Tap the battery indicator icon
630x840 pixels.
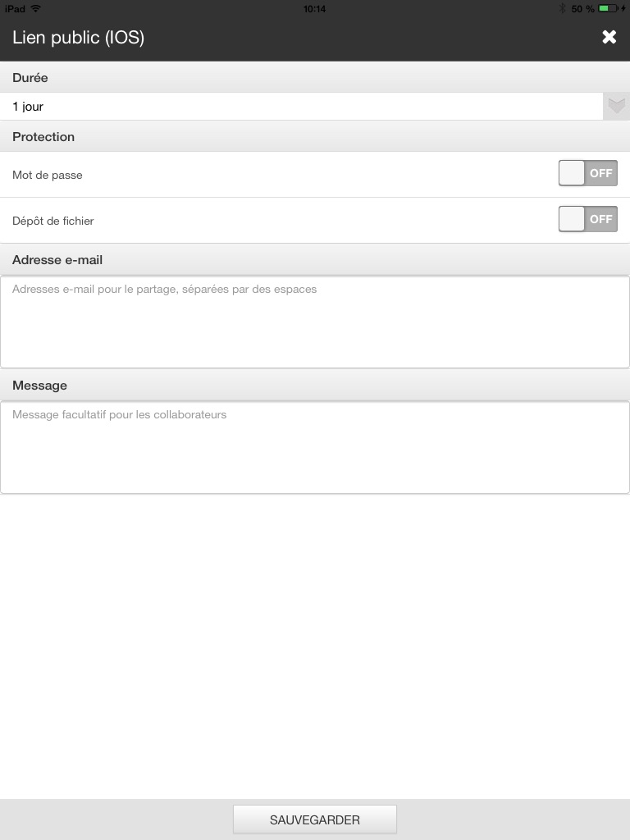coord(609,8)
